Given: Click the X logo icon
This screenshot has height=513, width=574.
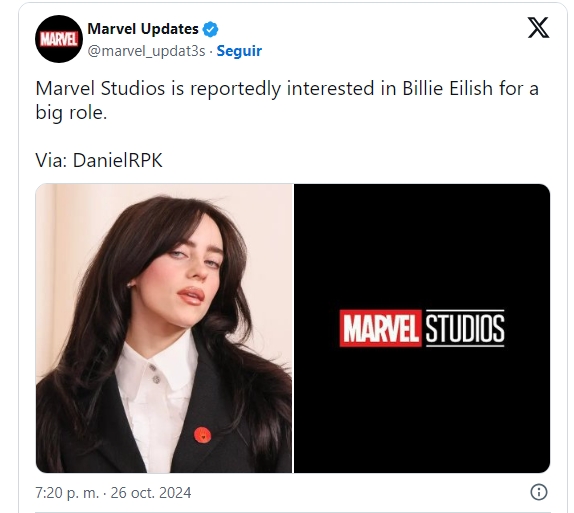Looking at the screenshot, I should 538,27.
